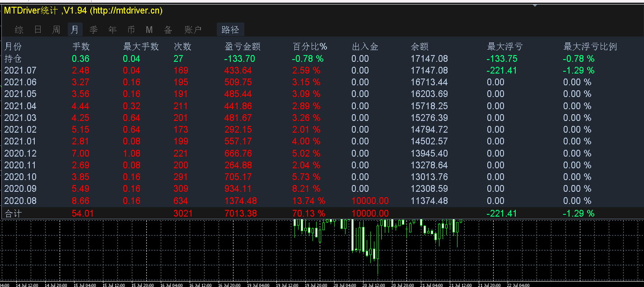The height and width of the screenshot is (287, 644).
Task: Switch to the 季 quarterly tab
Action: (x=93, y=30)
